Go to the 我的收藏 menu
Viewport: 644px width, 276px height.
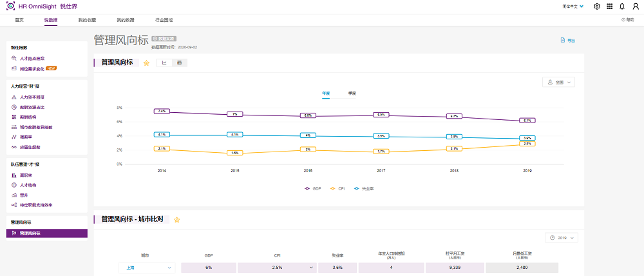[x=86, y=20]
